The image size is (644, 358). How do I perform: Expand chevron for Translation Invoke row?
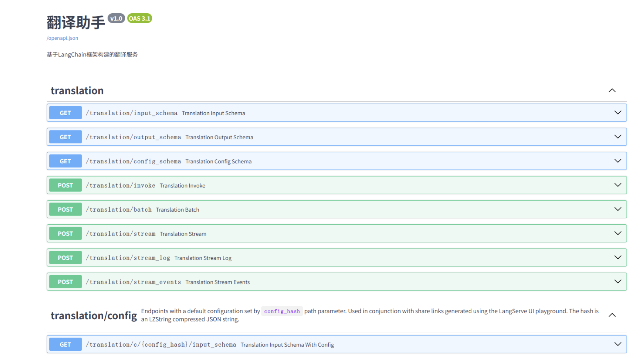click(x=617, y=185)
